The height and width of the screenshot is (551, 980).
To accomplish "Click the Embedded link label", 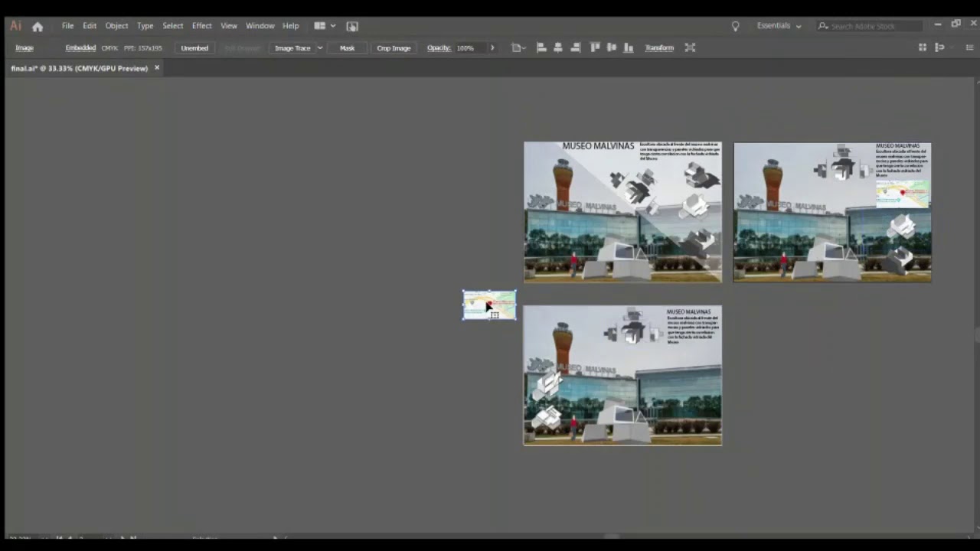I will [80, 48].
